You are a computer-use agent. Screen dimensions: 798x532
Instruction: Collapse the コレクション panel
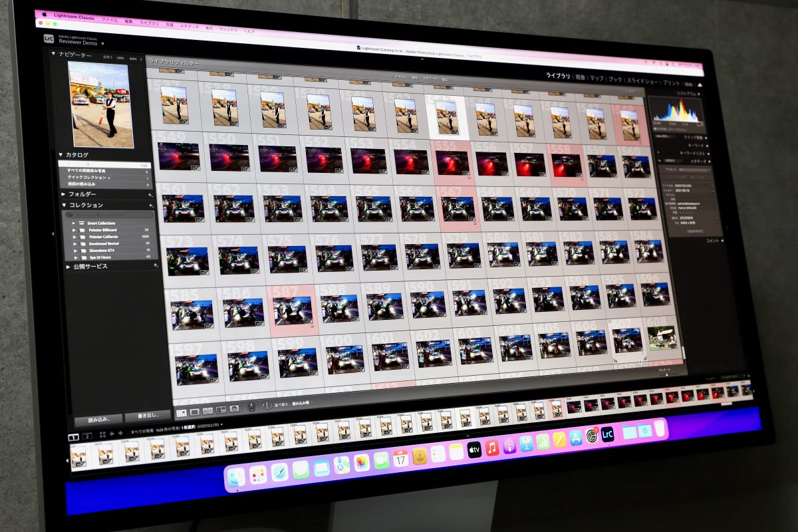pos(63,205)
